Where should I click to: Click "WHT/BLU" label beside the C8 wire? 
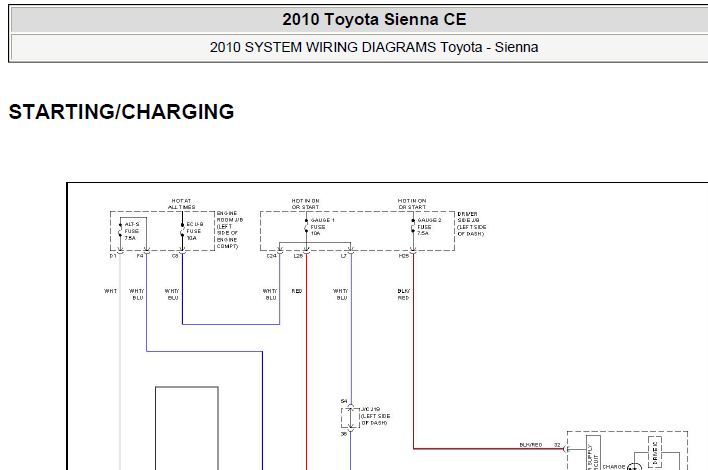[172, 294]
